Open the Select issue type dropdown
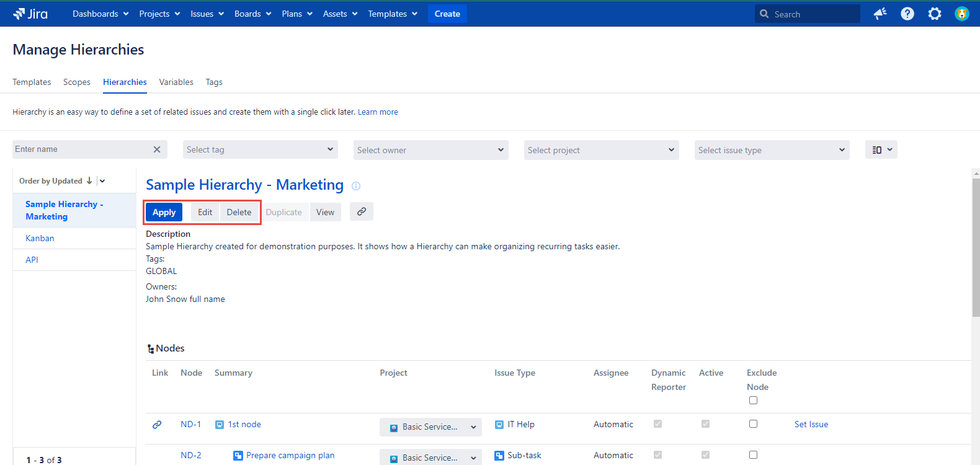The height and width of the screenshot is (465, 980). 772,150
